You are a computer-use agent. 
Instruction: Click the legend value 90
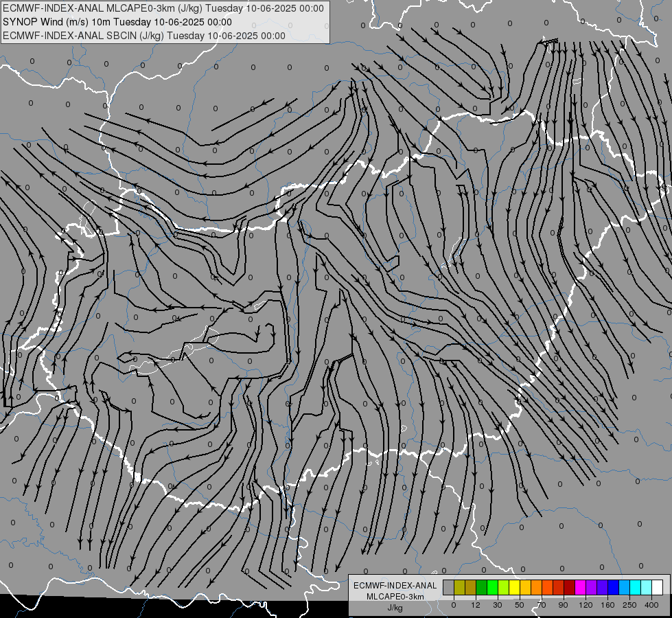563,605
